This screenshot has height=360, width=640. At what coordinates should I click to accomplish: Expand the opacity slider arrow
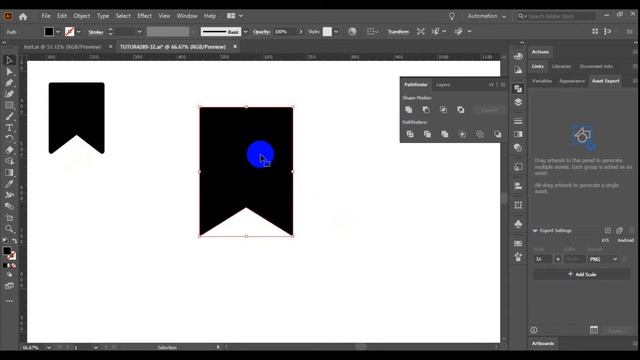coord(301,32)
